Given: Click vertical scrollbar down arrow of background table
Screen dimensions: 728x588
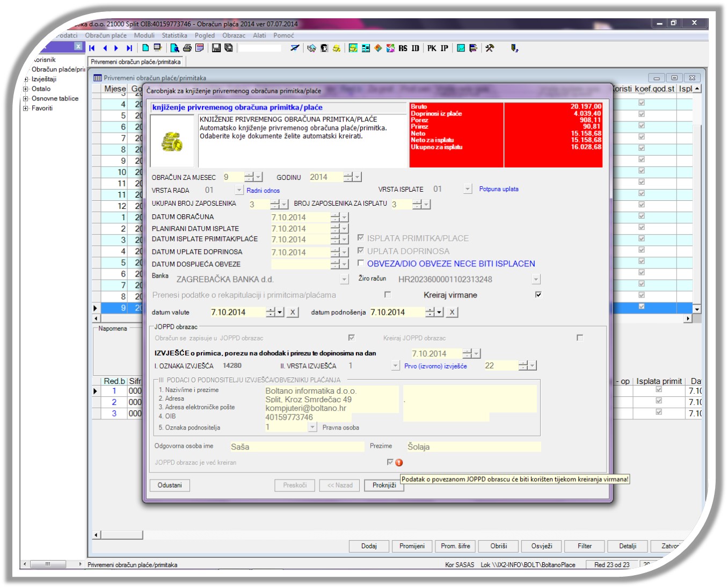Looking at the screenshot, I should click(x=697, y=309).
